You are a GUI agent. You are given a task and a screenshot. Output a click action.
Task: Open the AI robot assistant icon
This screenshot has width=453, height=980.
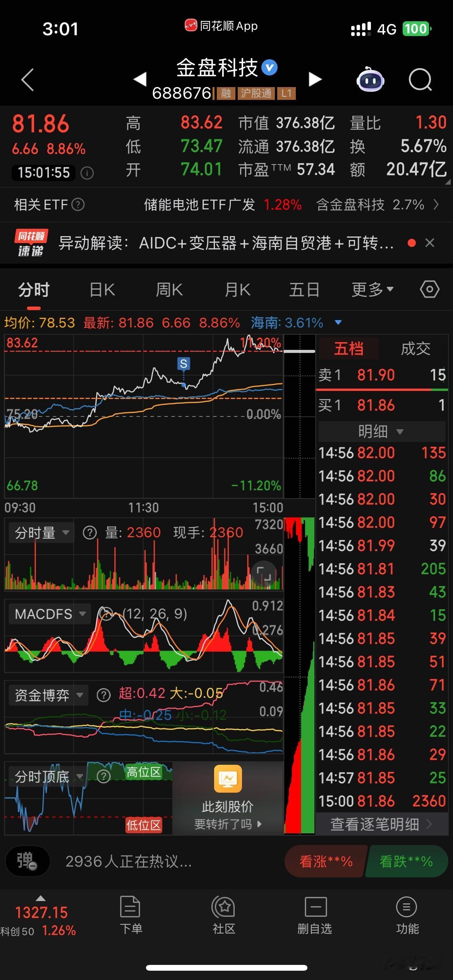coord(370,80)
